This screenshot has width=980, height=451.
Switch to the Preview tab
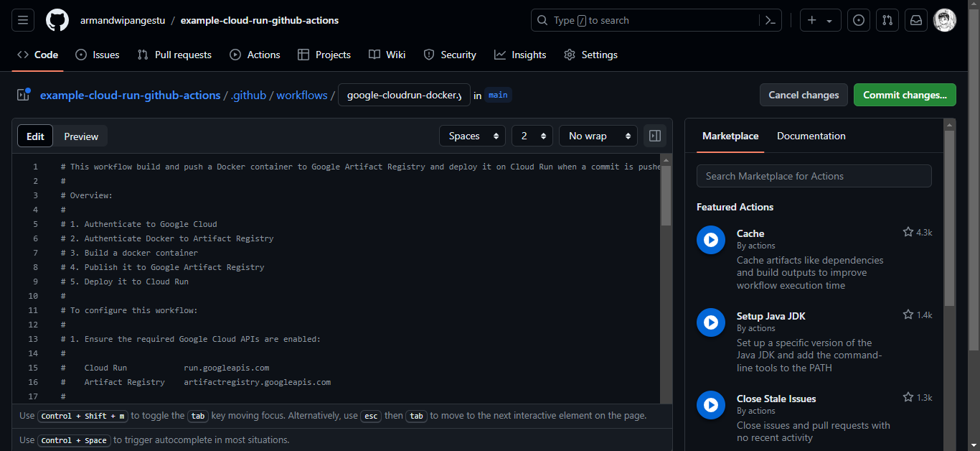80,136
